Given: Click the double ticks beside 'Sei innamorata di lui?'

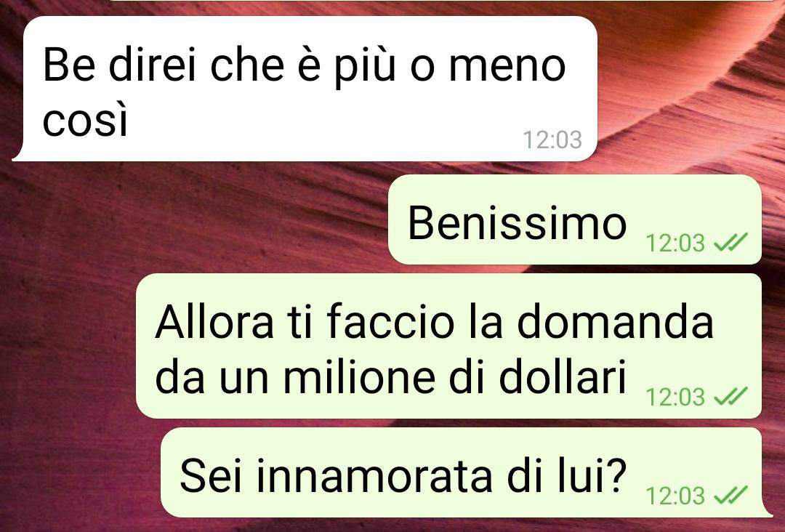Looking at the screenshot, I should click(x=730, y=496).
